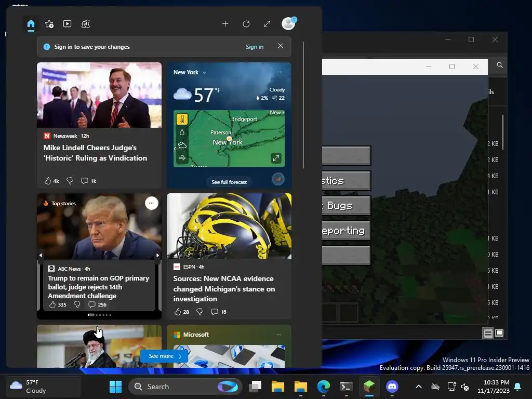The image size is (532, 399).
Task: Open the Following star tab in widgets
Action: (x=49, y=24)
